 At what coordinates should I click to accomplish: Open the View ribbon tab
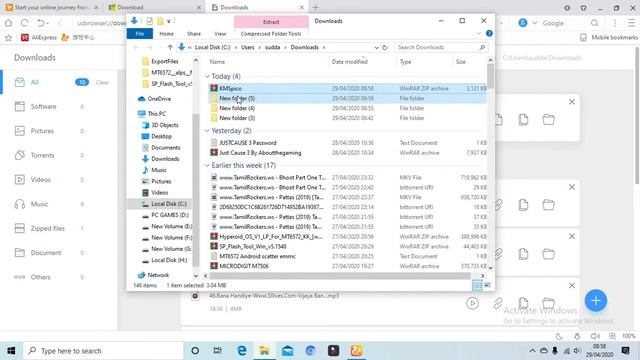[220, 33]
